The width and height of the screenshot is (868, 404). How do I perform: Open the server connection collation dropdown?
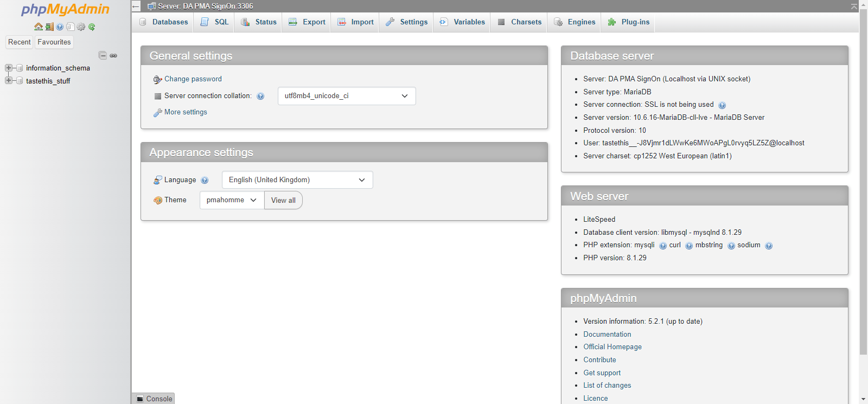pos(347,96)
